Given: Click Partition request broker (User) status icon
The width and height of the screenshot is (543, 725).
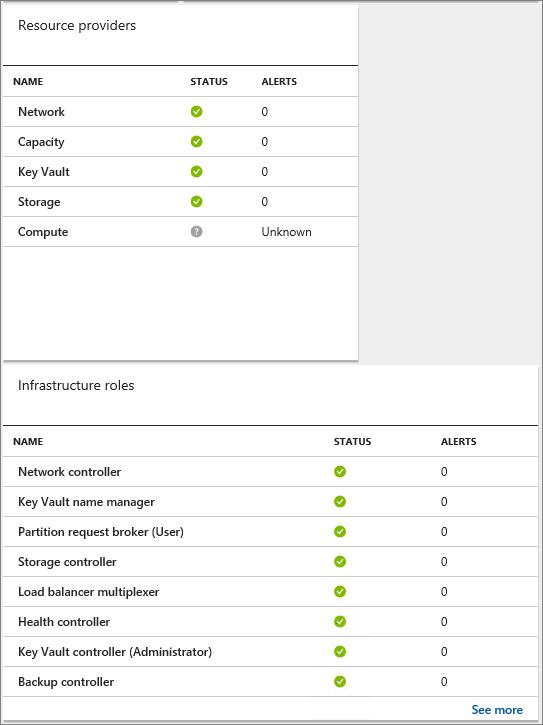Looking at the screenshot, I should pyautogui.click(x=340, y=532).
